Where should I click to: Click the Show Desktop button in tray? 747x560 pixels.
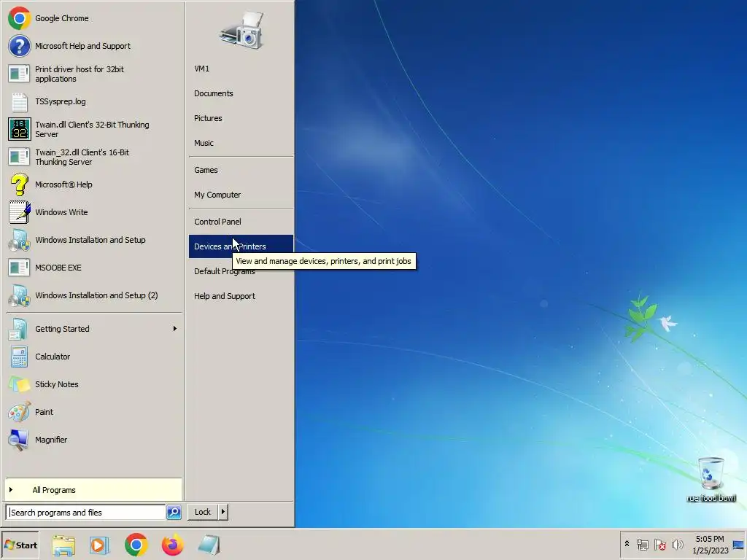click(x=738, y=545)
